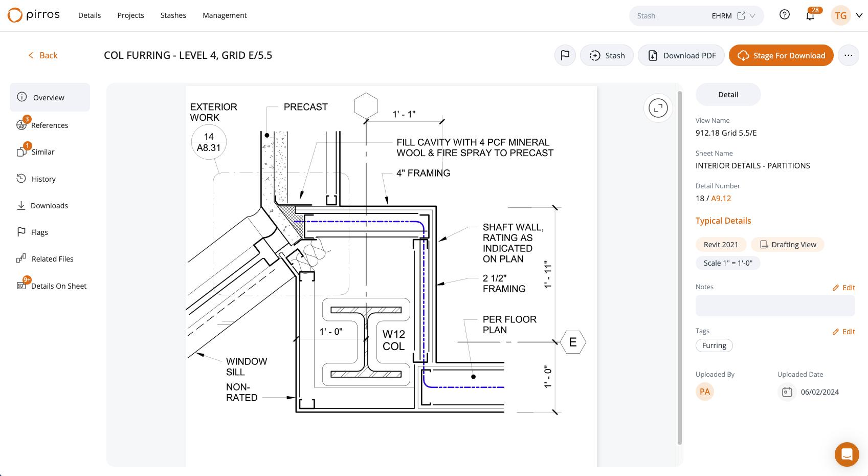Open notifications bell with 28 badge
Viewport: 868px width, 476px height.
[810, 16]
